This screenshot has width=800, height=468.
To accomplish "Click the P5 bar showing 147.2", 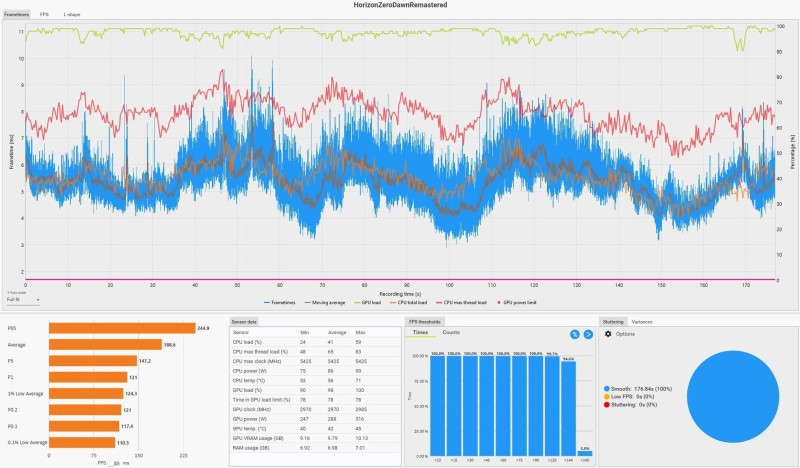I will coord(93,361).
